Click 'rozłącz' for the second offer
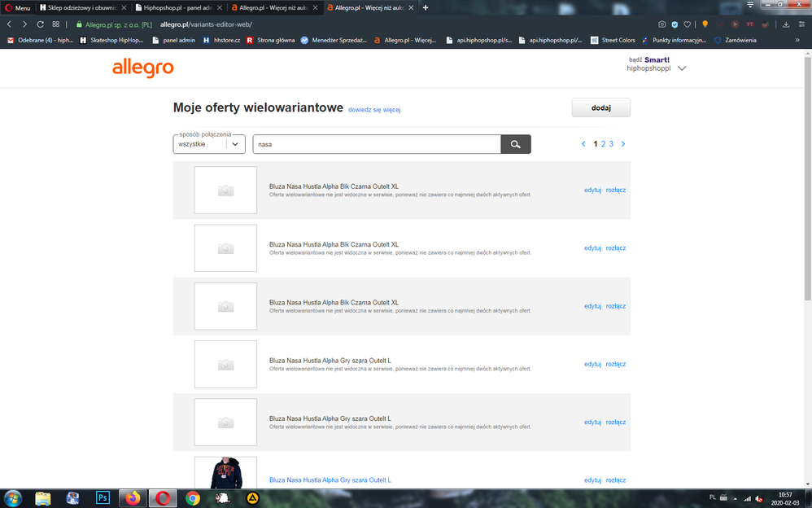Image resolution: width=812 pixels, height=508 pixels. [x=616, y=248]
